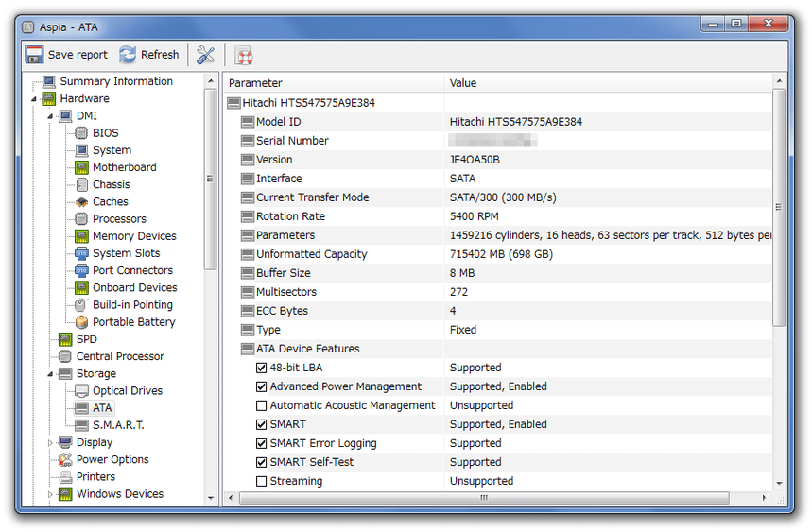812x532 pixels.
Task: Collapse the Storage tree node
Action: (50, 373)
